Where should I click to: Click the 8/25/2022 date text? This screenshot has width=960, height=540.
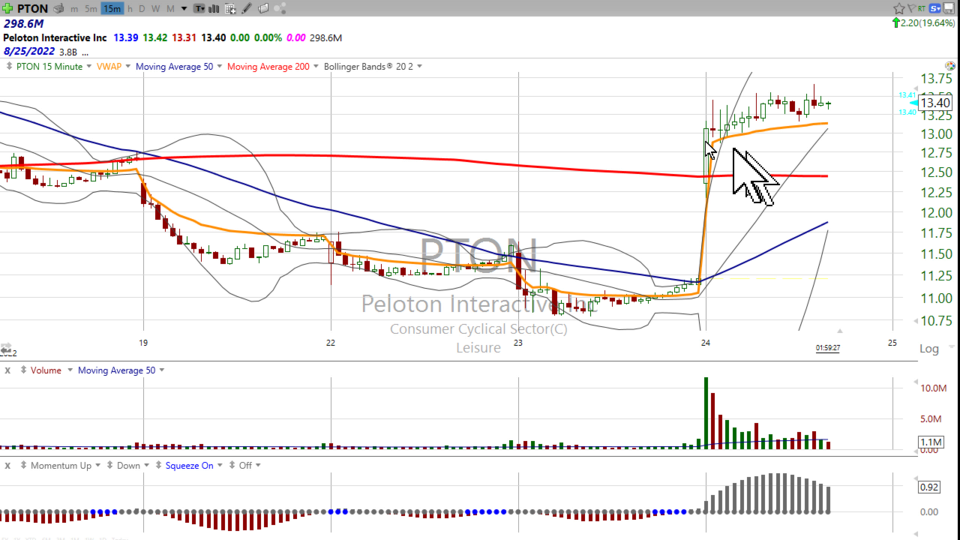(29, 51)
